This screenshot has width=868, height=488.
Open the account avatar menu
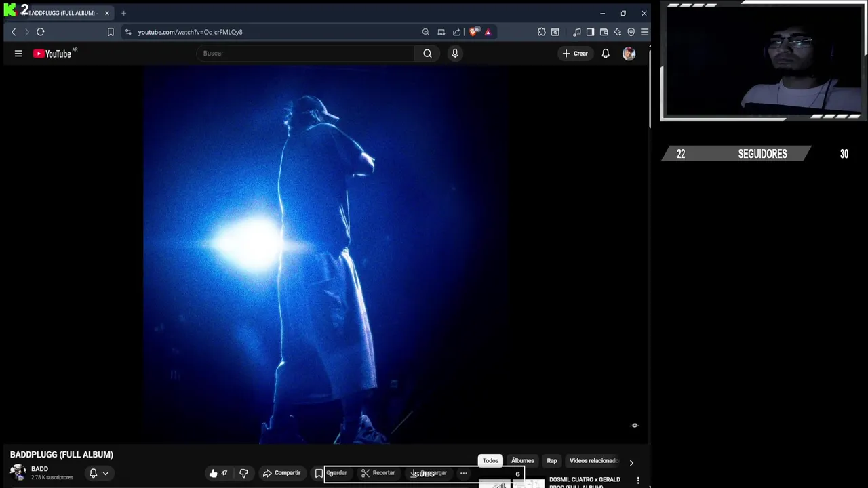point(629,54)
